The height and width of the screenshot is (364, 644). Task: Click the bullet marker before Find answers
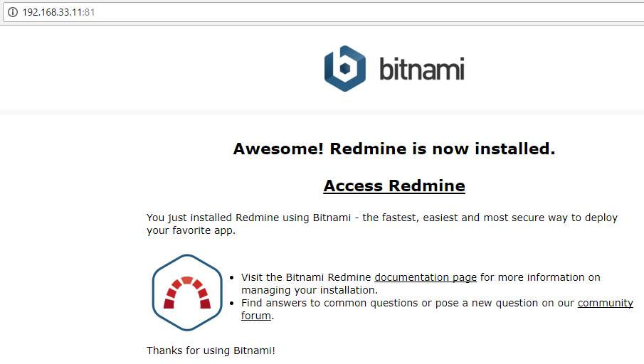(232, 304)
